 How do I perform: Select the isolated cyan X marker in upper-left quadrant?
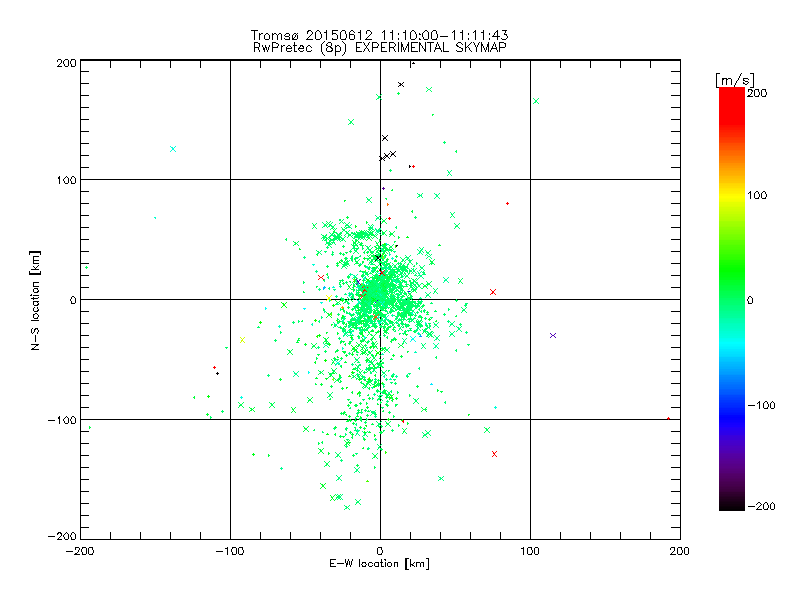(x=173, y=149)
